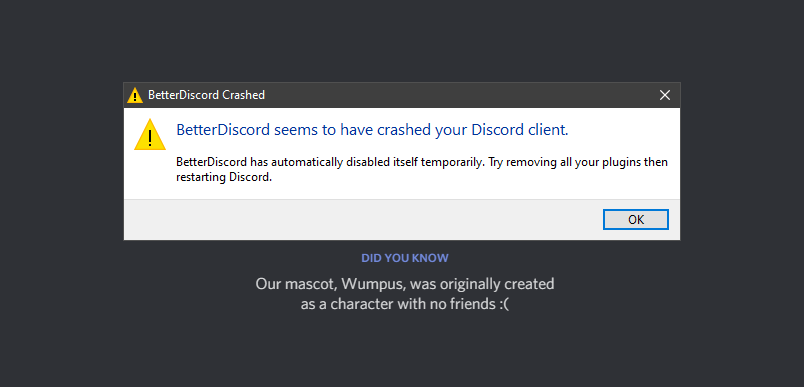Close the BetterDiscord Crashed dialog
The width and height of the screenshot is (804, 387).
click(x=665, y=95)
